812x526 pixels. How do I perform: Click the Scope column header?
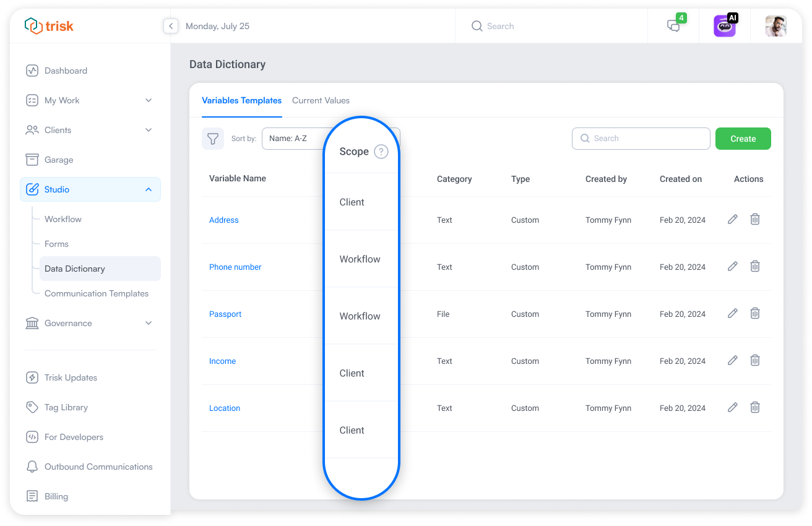[x=354, y=152]
